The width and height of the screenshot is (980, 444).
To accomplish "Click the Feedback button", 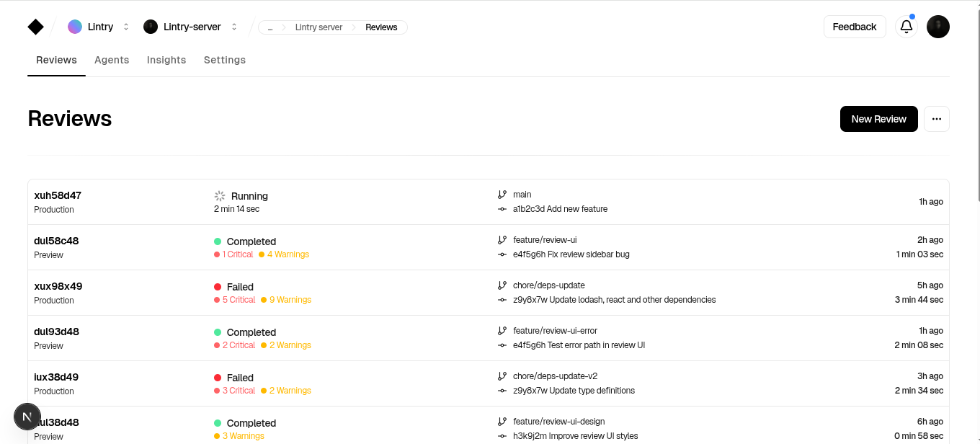I will [854, 27].
